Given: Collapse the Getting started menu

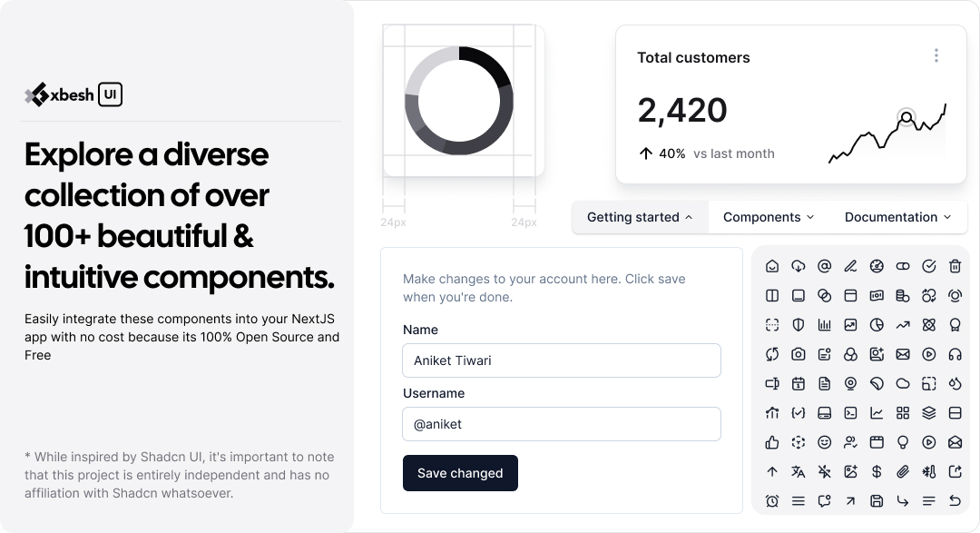Looking at the screenshot, I should 640,217.
